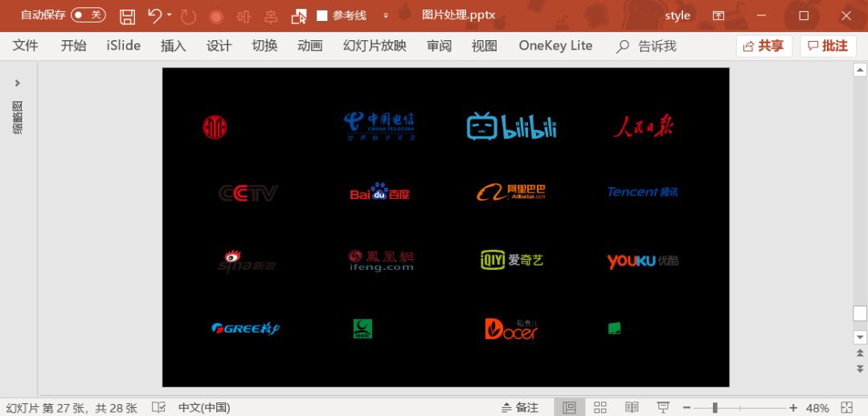Select the red CITIC logo image
868x416 pixels.
(x=215, y=127)
